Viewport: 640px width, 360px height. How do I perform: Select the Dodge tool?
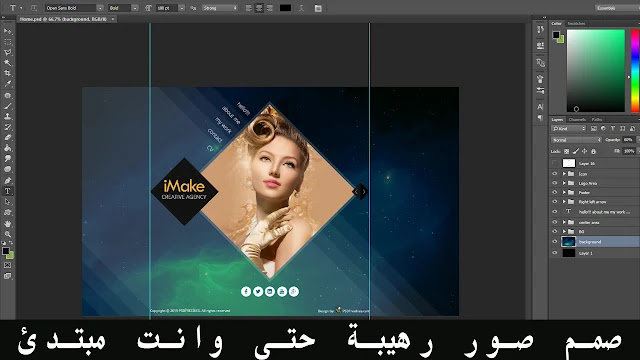8,170
